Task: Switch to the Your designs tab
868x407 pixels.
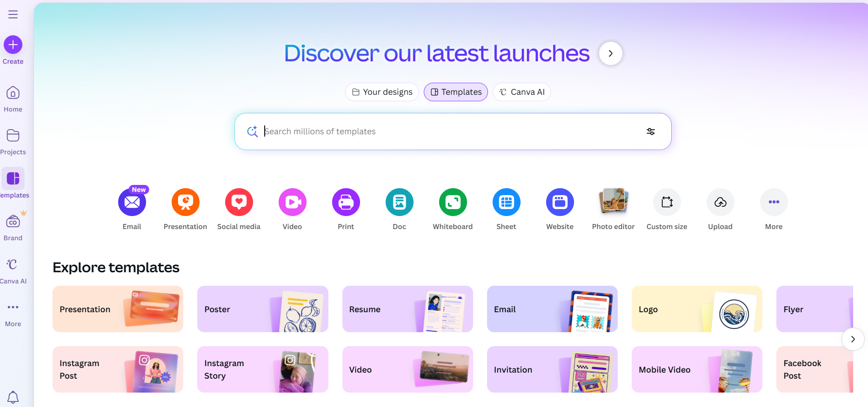Action: pyautogui.click(x=382, y=92)
